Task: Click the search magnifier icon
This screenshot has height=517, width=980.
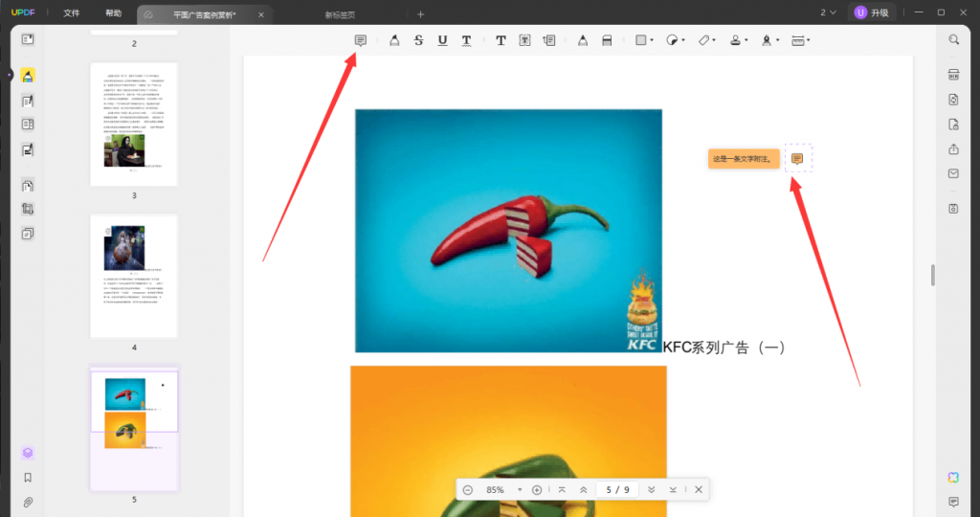Action: point(953,39)
